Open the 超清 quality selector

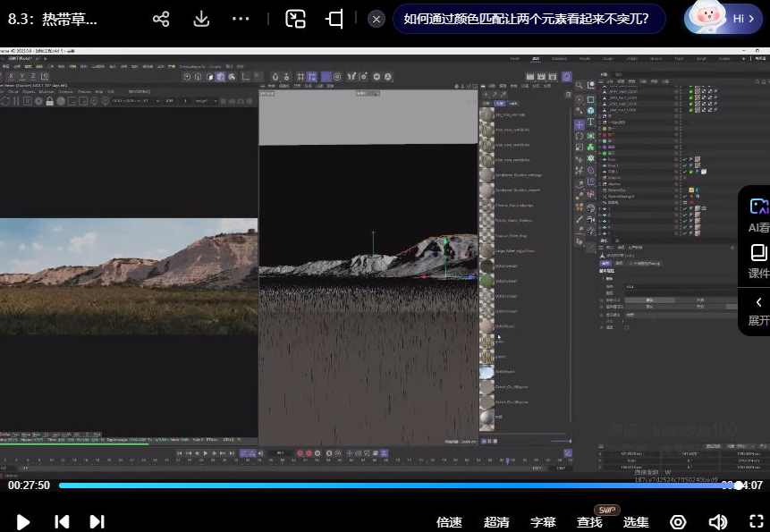click(x=495, y=521)
